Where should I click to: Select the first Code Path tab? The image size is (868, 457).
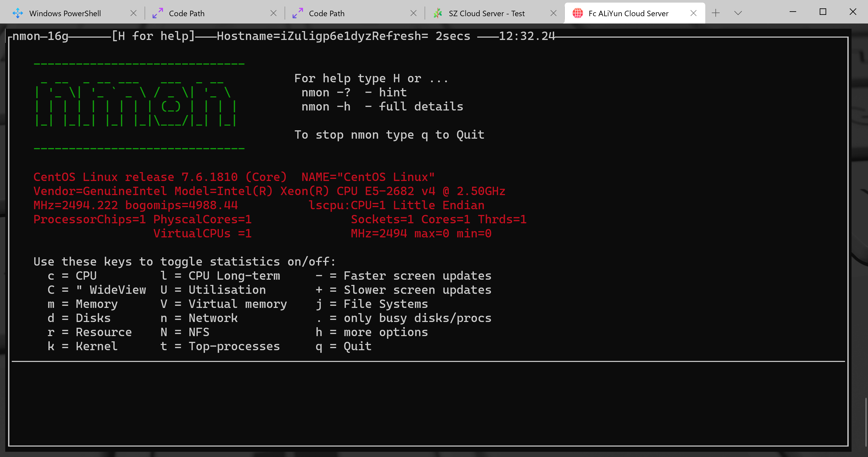coord(187,14)
